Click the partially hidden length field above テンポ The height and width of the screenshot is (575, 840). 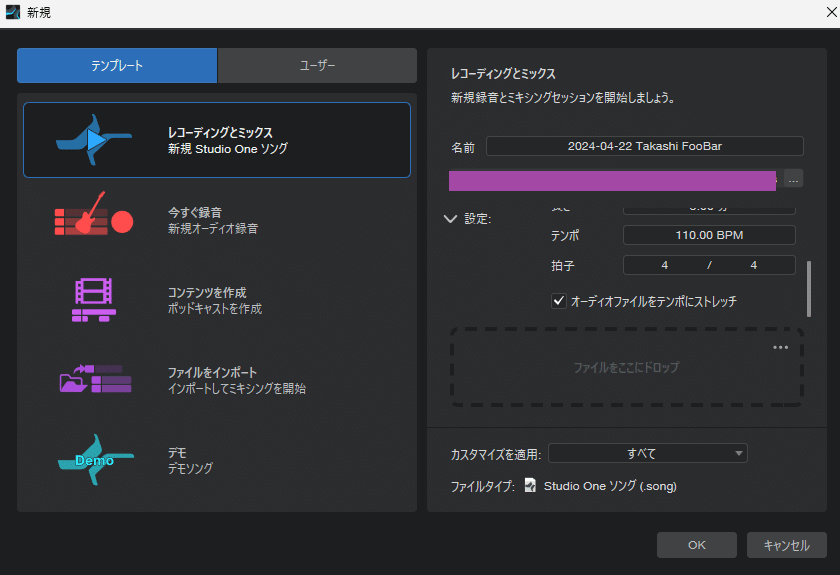[x=709, y=210]
